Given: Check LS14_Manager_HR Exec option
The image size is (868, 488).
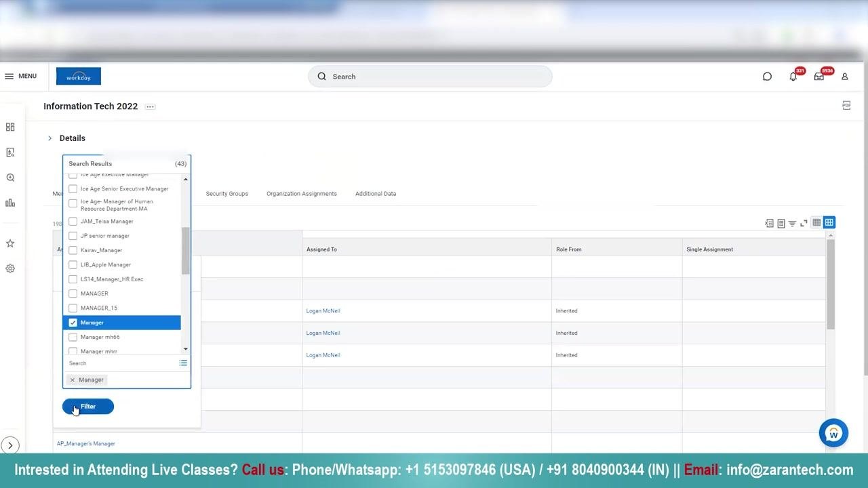Looking at the screenshot, I should [x=73, y=279].
